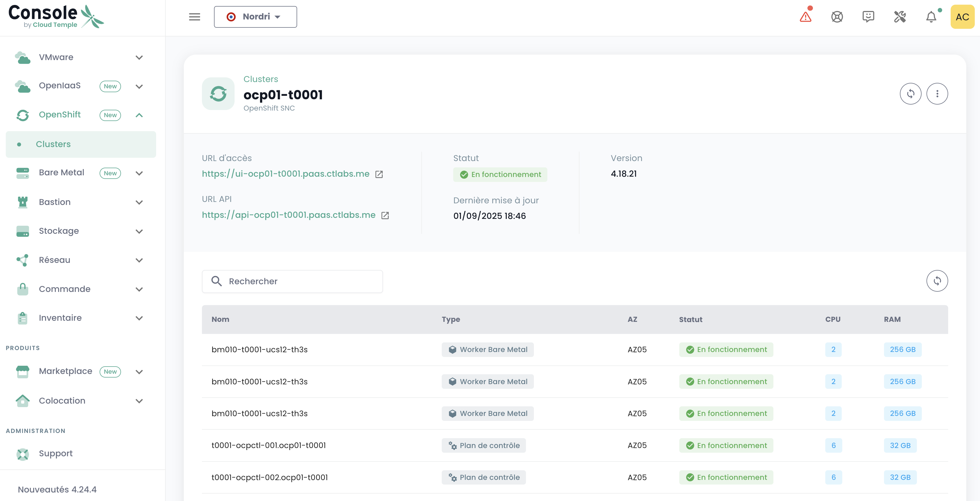Refresh the nodes table with sync icon
The height and width of the screenshot is (501, 980).
[937, 281]
